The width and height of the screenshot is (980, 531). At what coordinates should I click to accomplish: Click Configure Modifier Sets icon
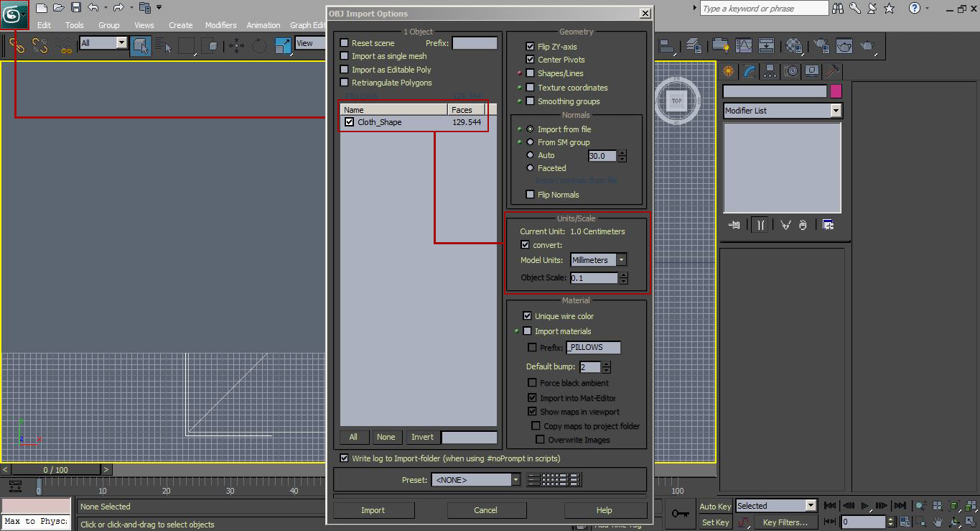coord(828,225)
